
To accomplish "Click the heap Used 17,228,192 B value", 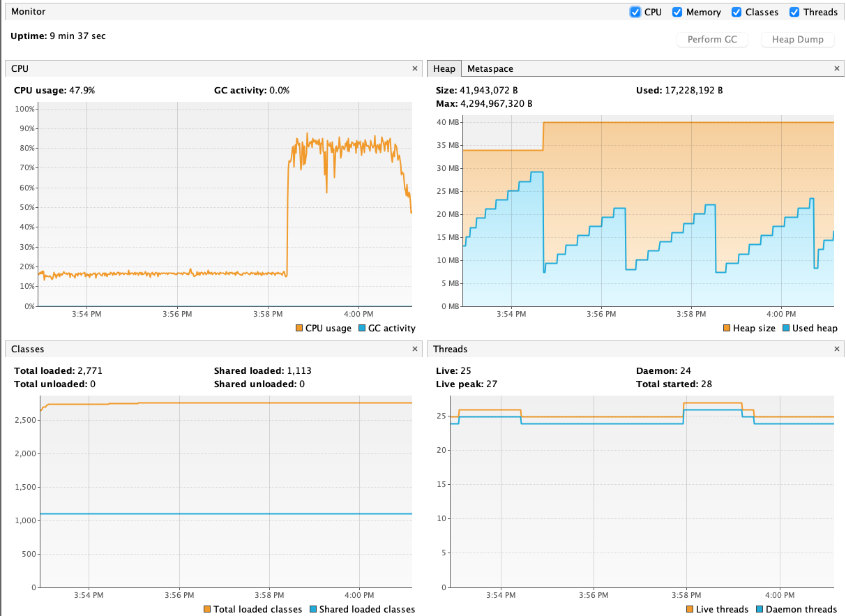I will [x=693, y=91].
